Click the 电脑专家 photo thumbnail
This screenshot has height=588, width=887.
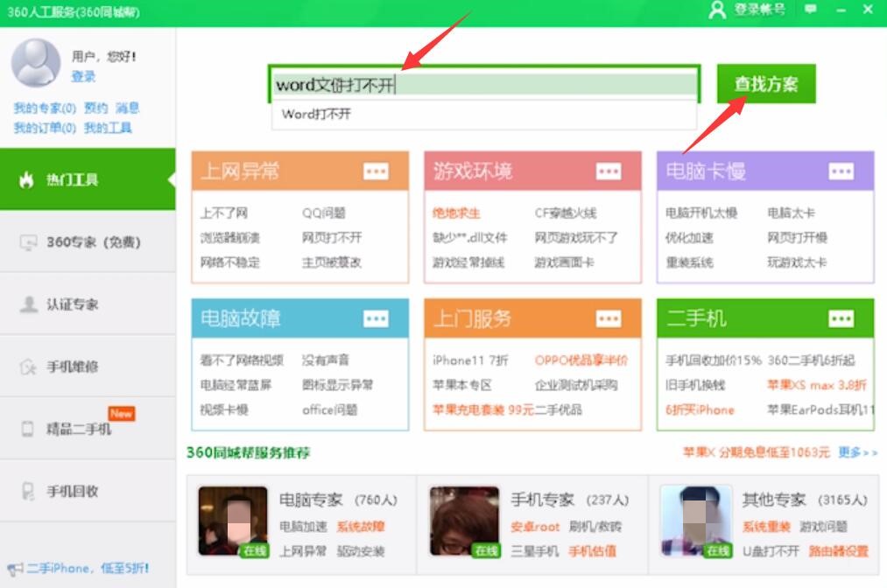tap(233, 521)
